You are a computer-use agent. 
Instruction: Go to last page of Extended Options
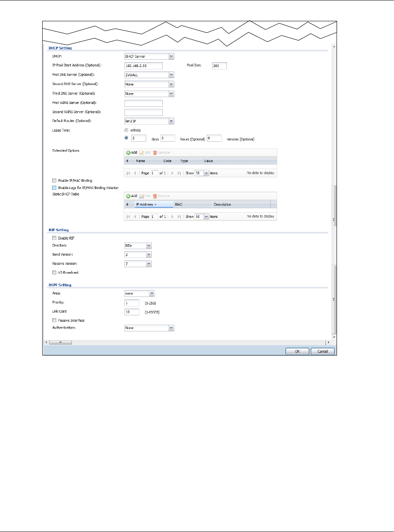179,173
